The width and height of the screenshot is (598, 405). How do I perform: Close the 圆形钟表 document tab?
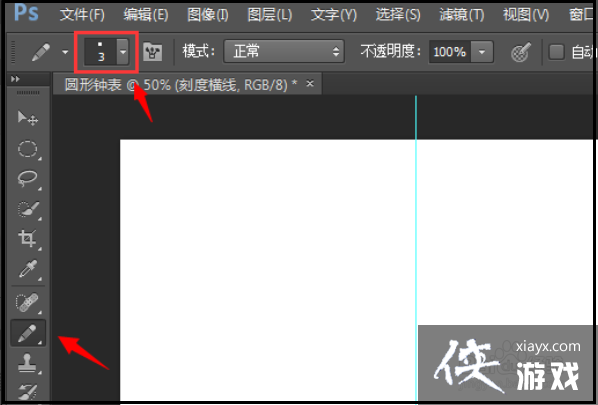[x=310, y=84]
